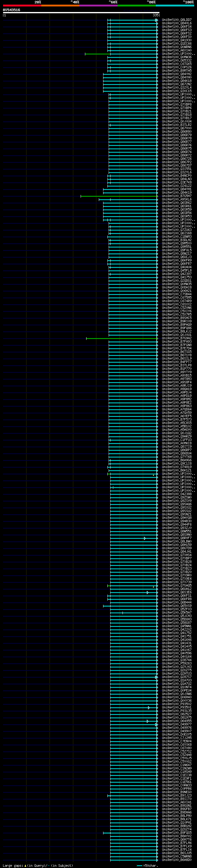Open hit UniRef100_B9RI09
Screen dimensions: 197x868
tap(176, 321)
